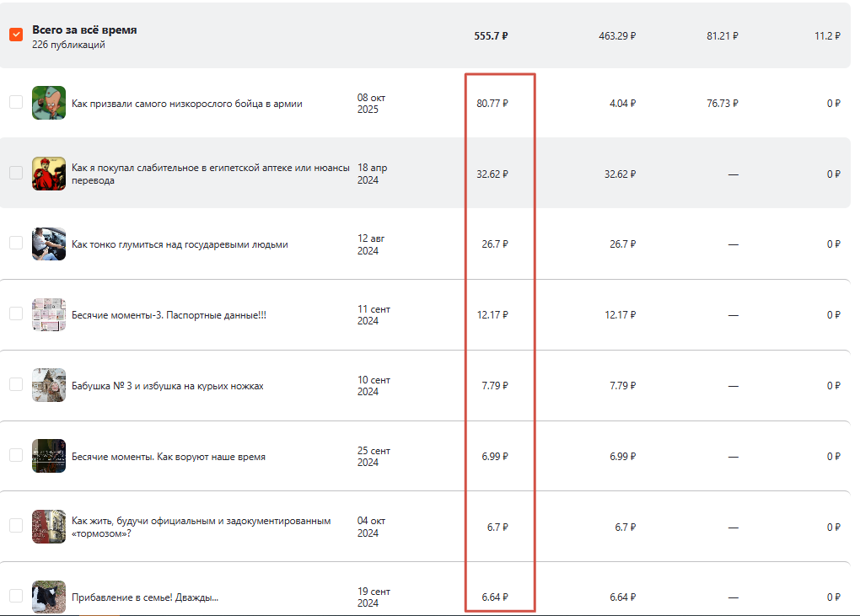The width and height of the screenshot is (860, 616).
Task: Uncheck the "Всего за всё время" checkbox
Action: (16, 35)
